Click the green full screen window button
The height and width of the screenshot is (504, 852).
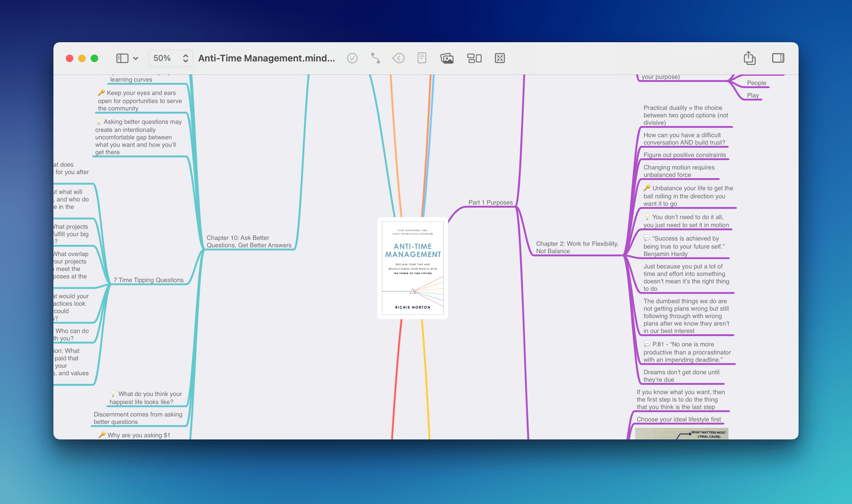94,59
